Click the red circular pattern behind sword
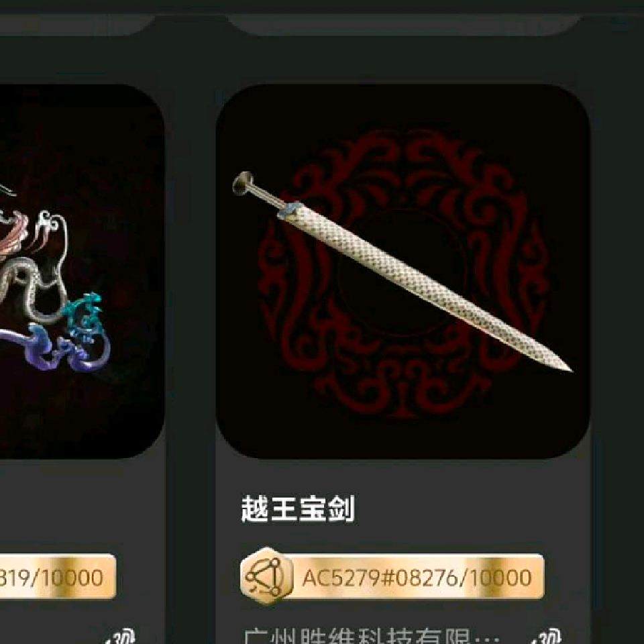 405,275
